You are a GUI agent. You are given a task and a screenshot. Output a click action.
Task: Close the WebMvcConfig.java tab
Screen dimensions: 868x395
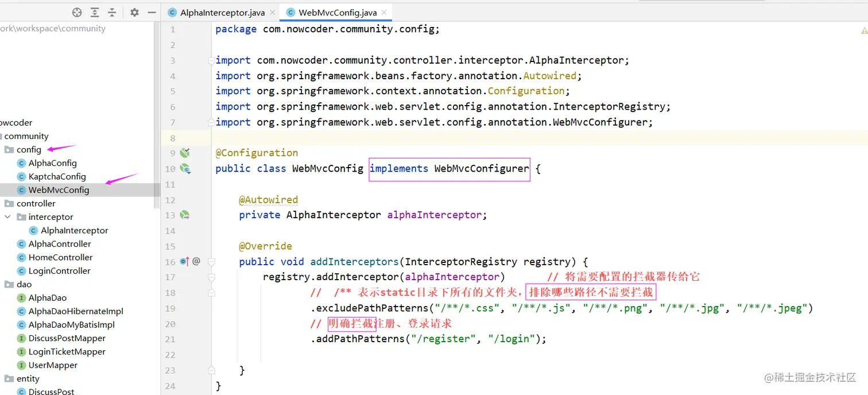point(384,13)
